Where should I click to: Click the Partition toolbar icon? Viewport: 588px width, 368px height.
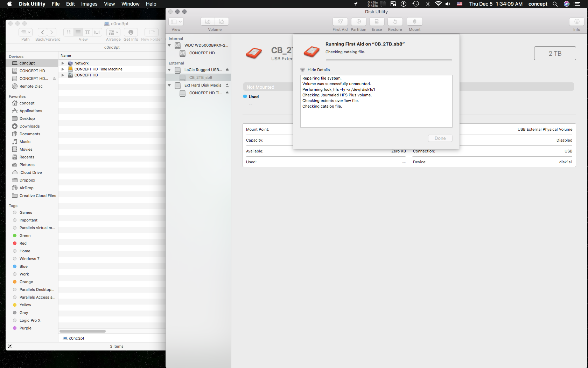click(359, 22)
